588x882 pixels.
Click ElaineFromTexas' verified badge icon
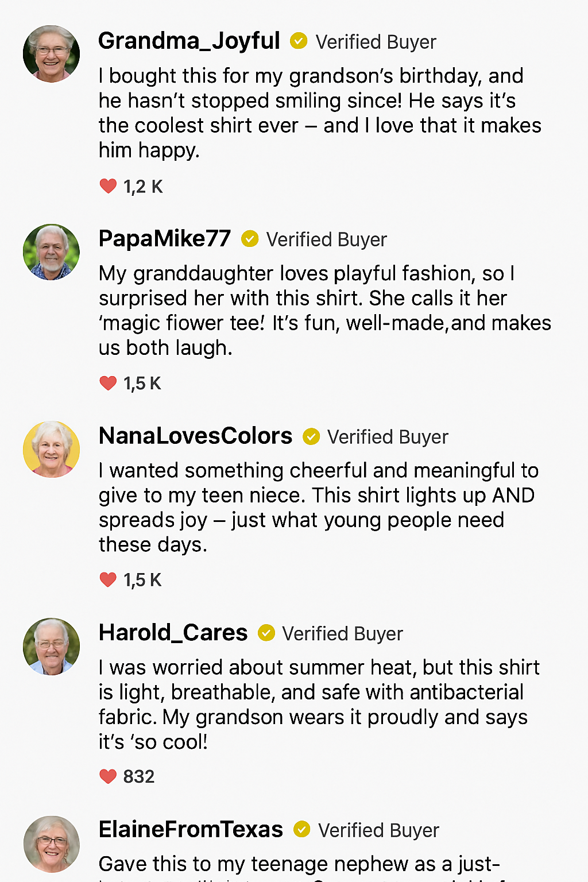coord(301,830)
